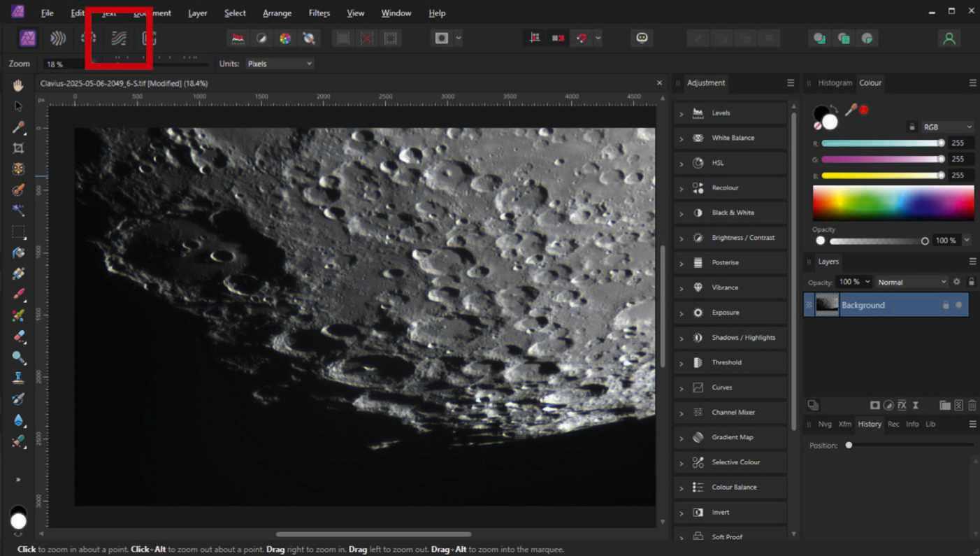Image resolution: width=980 pixels, height=556 pixels.
Task: Click the Auto Levels toolbar icon
Action: click(238, 38)
